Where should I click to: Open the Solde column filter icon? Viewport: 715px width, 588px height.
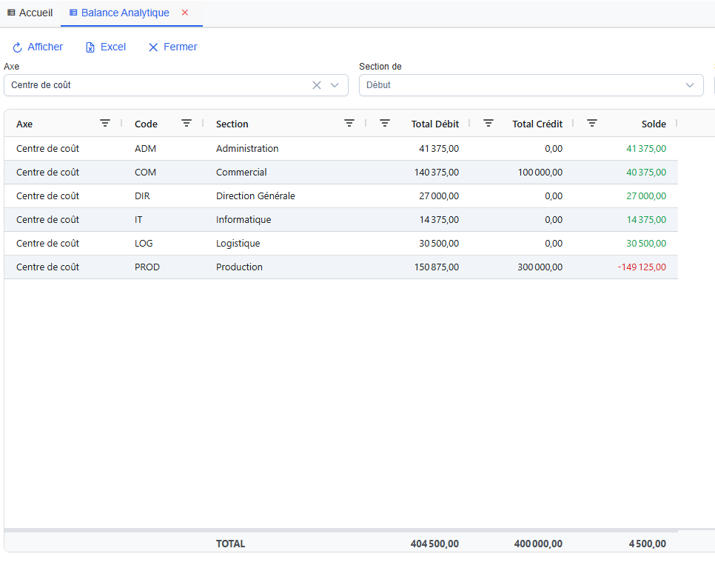(x=592, y=124)
